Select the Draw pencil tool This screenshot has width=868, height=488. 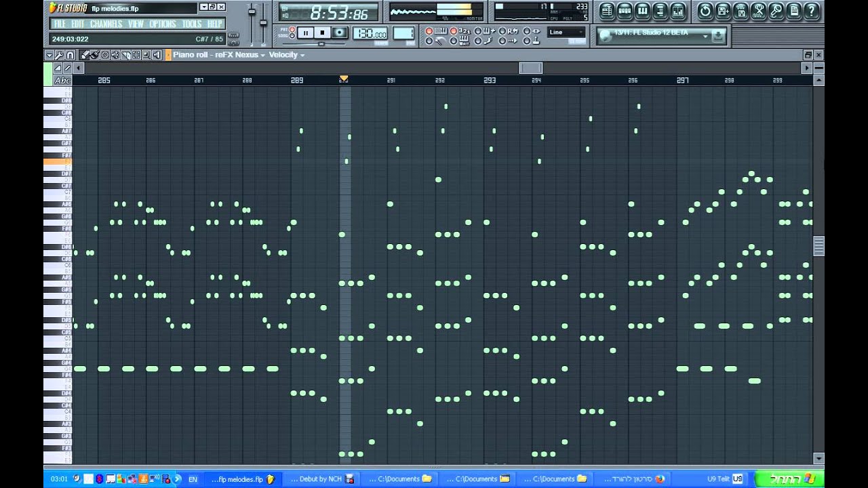85,55
